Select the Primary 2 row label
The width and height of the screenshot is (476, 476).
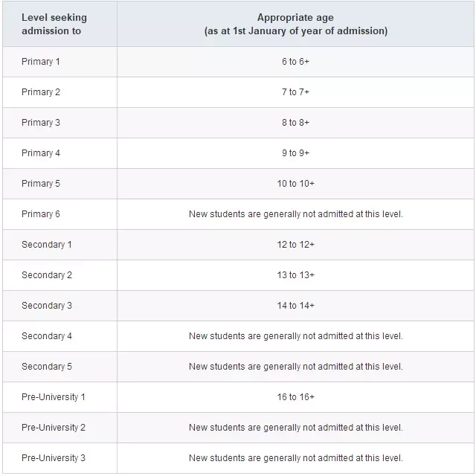[41, 92]
